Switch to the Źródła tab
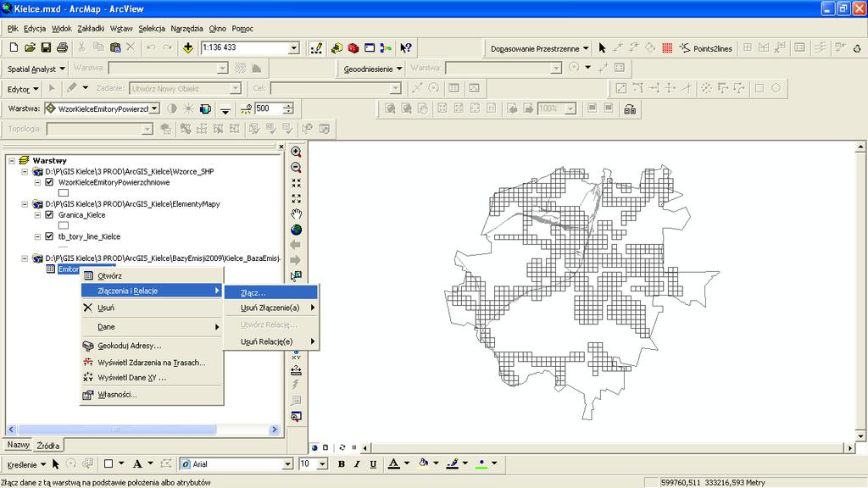 [x=48, y=446]
